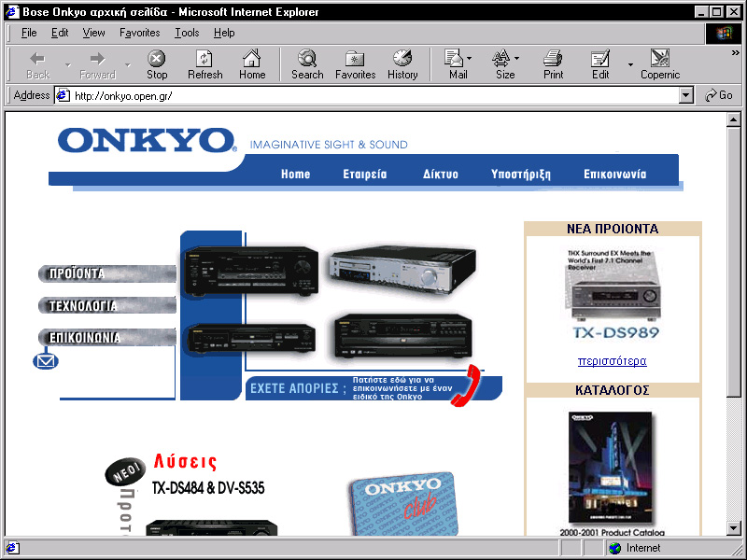This screenshot has width=747, height=560.
Task: Open the Favorites menu
Action: [139, 33]
